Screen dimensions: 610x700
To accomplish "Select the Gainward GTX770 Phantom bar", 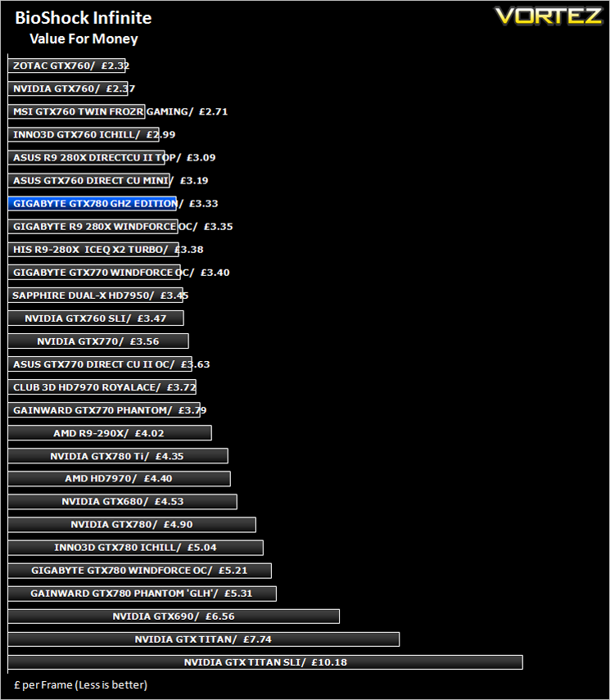I will 104,410.
